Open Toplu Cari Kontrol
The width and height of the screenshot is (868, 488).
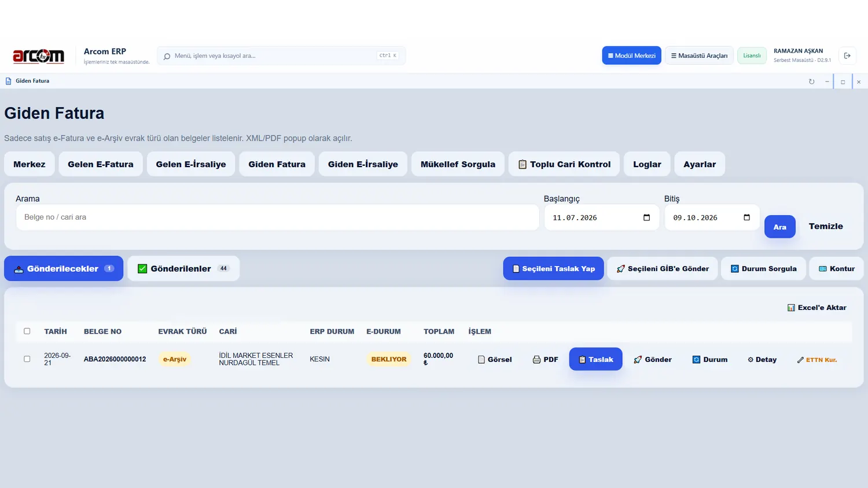564,164
